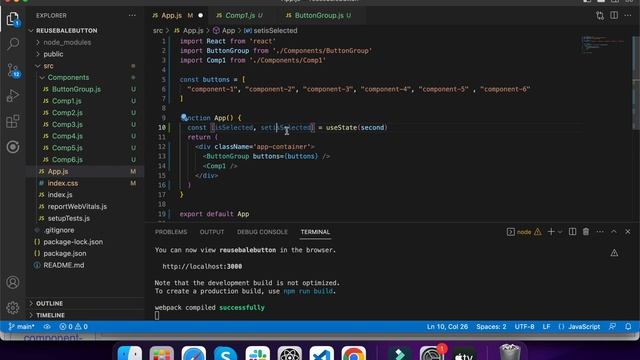Open README.md in the file tree
The width and height of the screenshot is (640, 360).
(x=64, y=265)
